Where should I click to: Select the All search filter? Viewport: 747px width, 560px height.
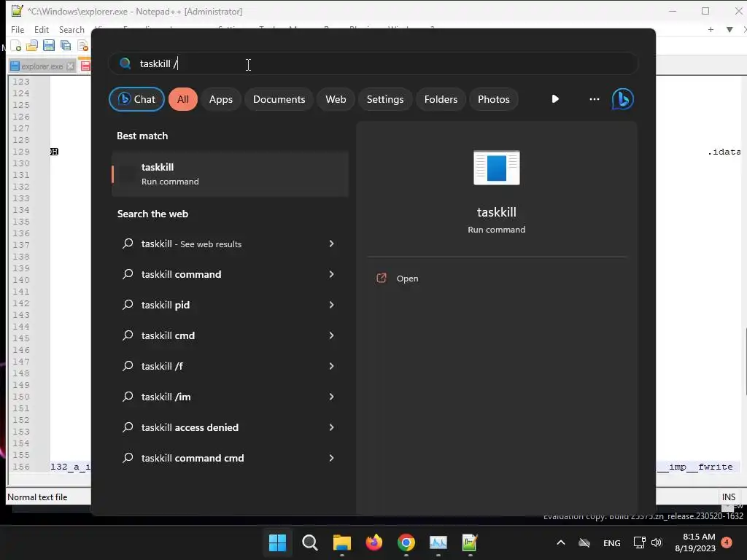[x=183, y=99]
